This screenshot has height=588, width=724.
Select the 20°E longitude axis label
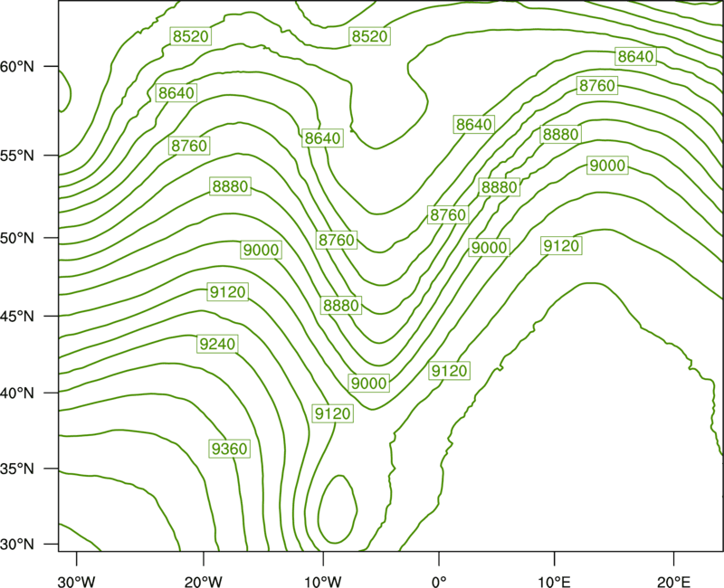(x=673, y=581)
